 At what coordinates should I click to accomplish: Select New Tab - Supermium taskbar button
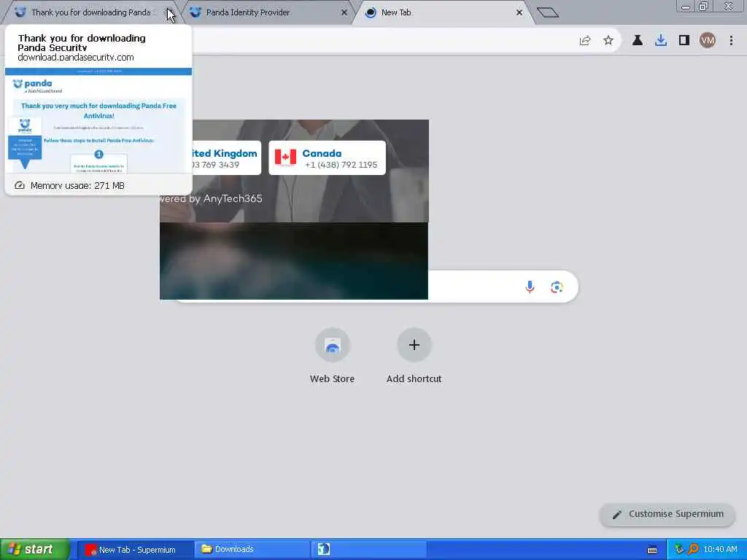(x=135, y=550)
